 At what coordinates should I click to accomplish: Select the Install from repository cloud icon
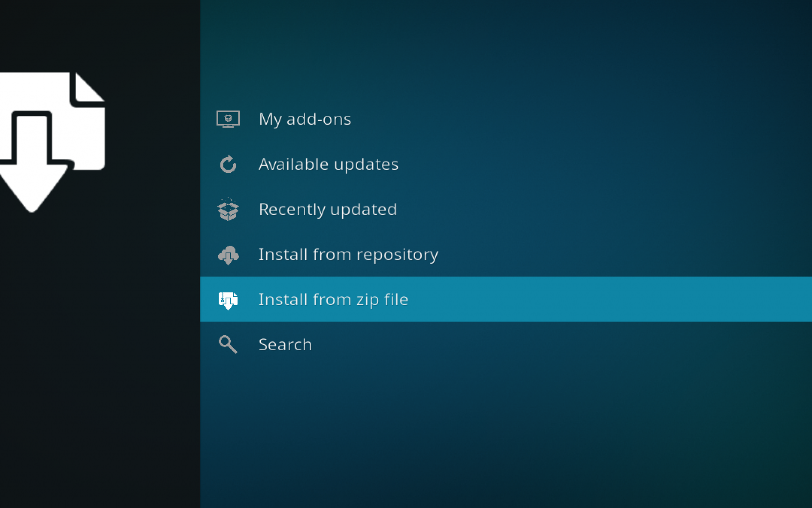coord(228,254)
